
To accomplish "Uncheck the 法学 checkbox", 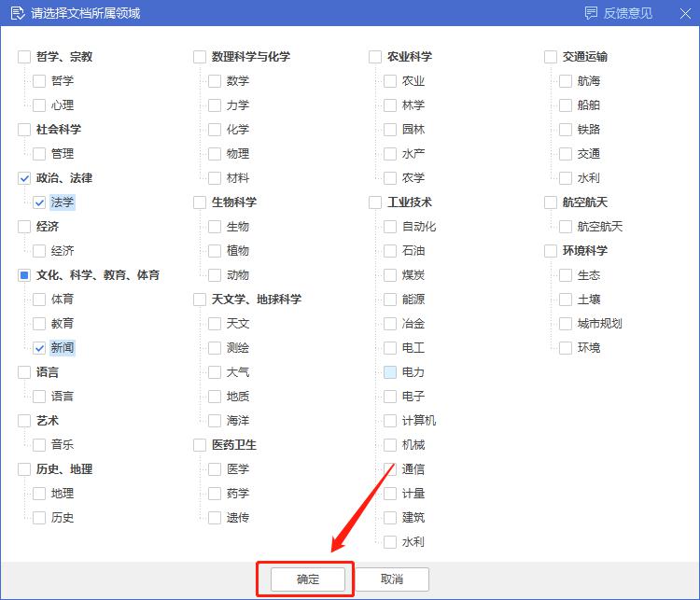I will (x=39, y=202).
